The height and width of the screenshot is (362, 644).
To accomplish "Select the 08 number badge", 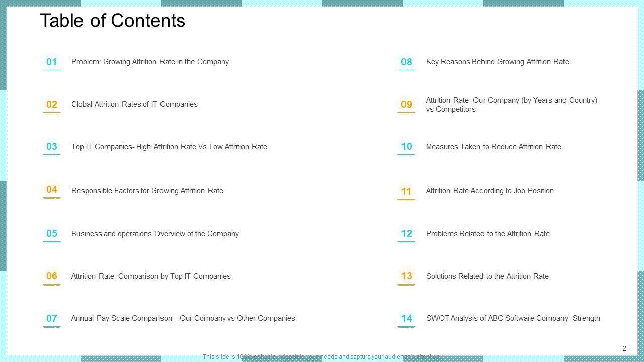I will coord(406,62).
